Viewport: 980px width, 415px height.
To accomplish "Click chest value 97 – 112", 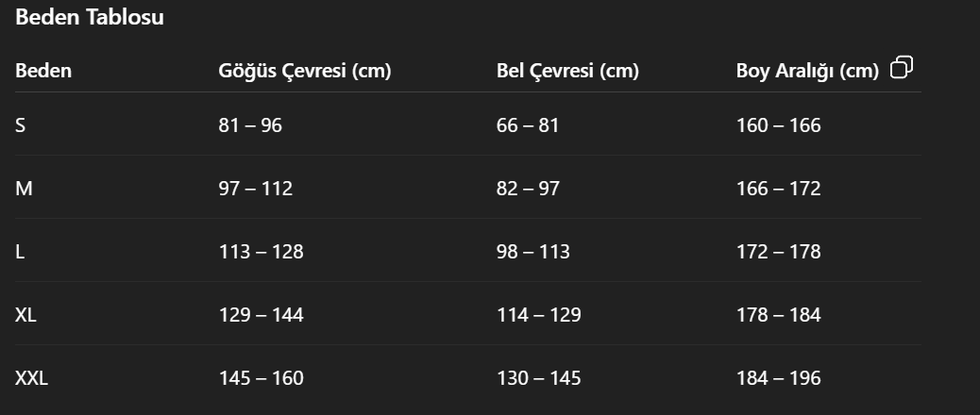I will click(256, 189).
